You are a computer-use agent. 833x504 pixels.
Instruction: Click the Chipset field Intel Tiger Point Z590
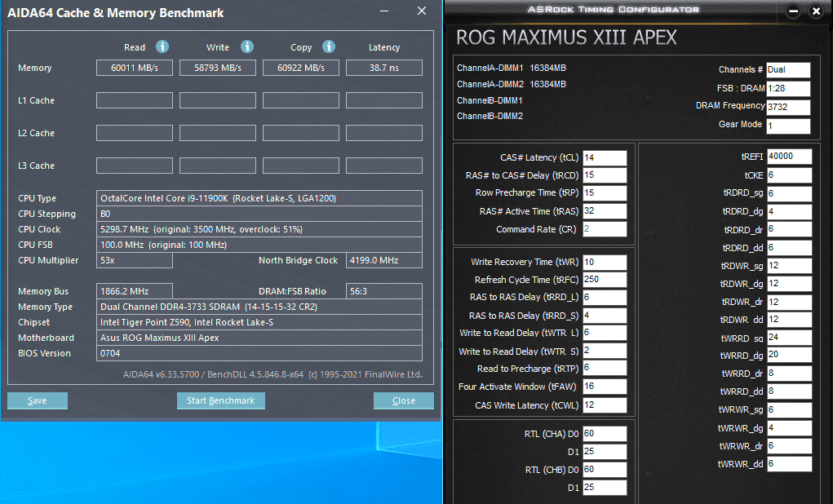point(259,322)
